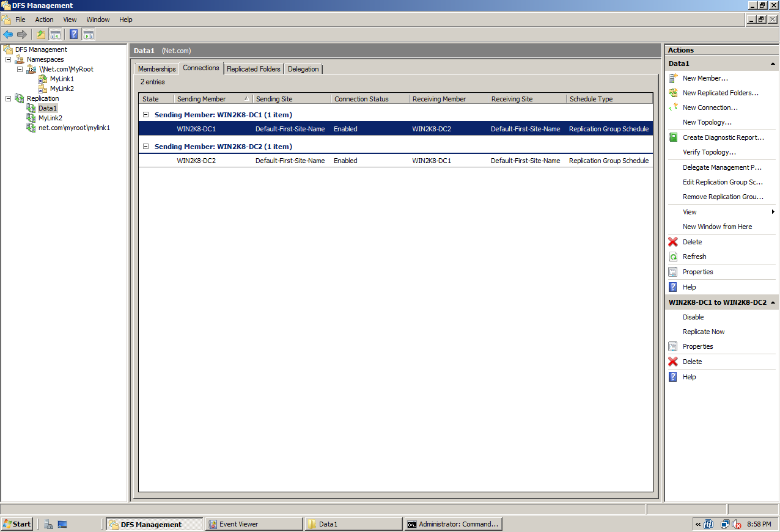Toggle the action pane visibility on the toolbar
This screenshot has height=532, width=780.
point(89,34)
